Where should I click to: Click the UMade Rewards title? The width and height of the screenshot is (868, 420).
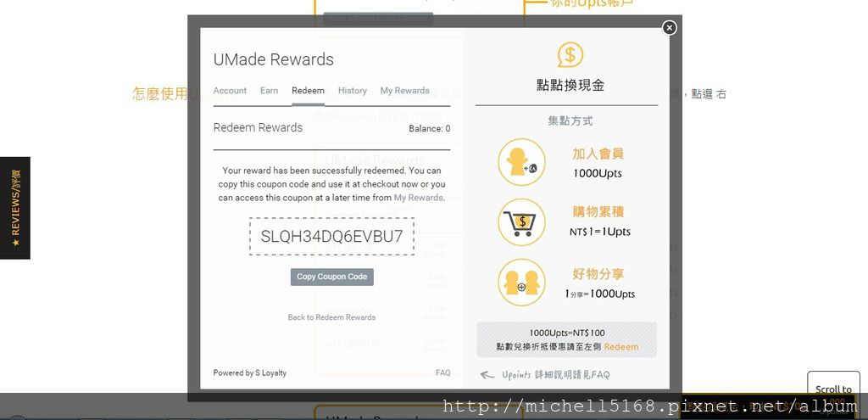(x=274, y=59)
